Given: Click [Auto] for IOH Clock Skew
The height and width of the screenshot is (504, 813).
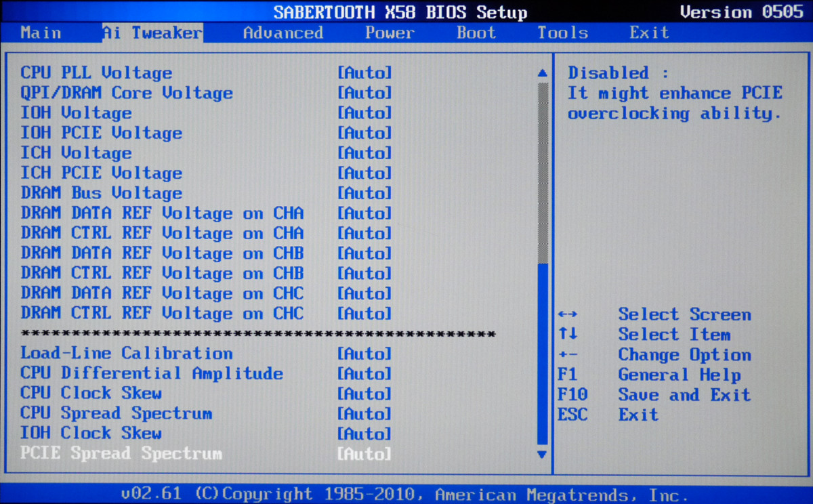Looking at the screenshot, I should pyautogui.click(x=364, y=434).
